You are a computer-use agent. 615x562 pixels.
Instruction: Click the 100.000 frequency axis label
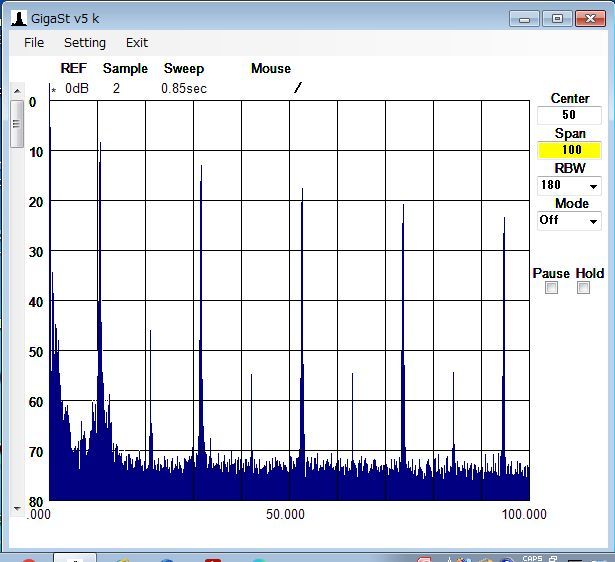[524, 514]
